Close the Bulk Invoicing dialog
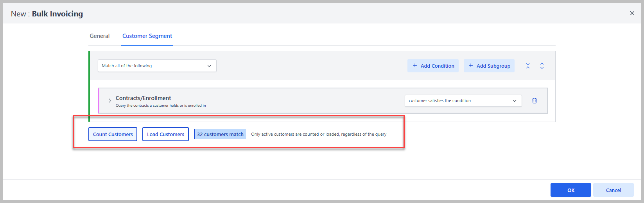644x203 pixels. click(x=632, y=13)
